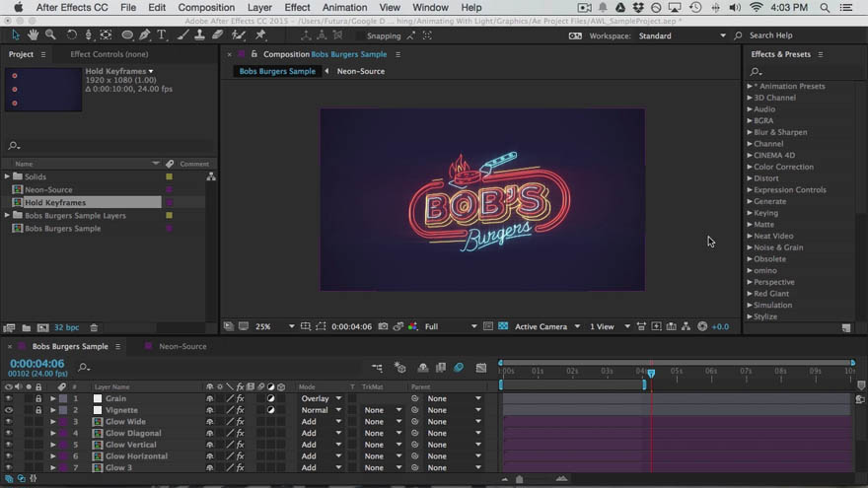The height and width of the screenshot is (488, 868).
Task: Click the Hold Keyframes label color swatch
Action: pos(170,202)
